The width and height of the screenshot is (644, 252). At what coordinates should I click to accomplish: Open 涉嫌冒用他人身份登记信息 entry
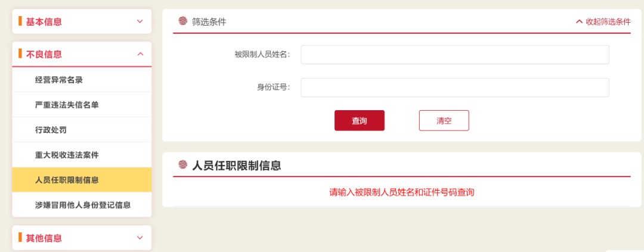(82, 205)
